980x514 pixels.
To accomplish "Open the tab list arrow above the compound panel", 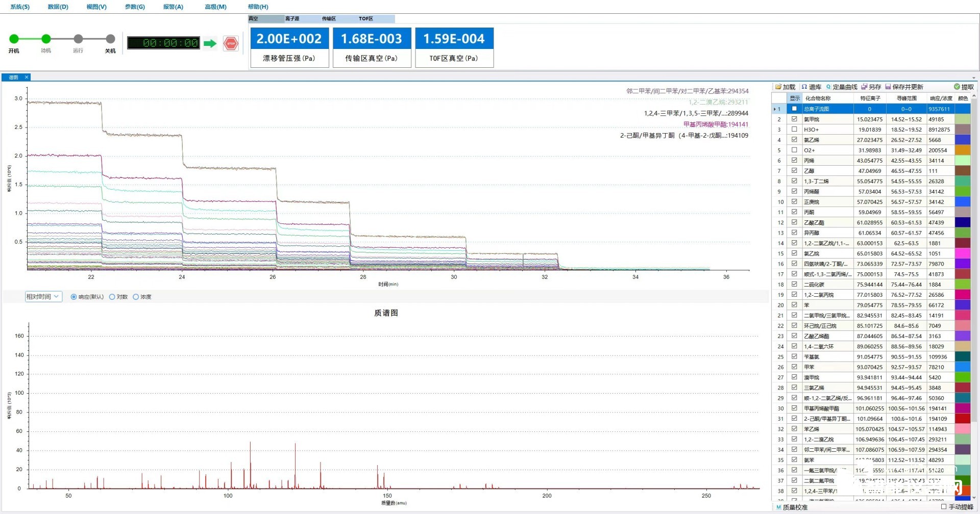I will pyautogui.click(x=974, y=78).
